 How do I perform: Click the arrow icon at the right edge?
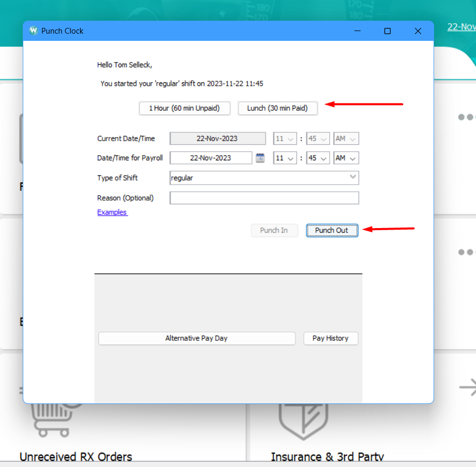[467, 387]
